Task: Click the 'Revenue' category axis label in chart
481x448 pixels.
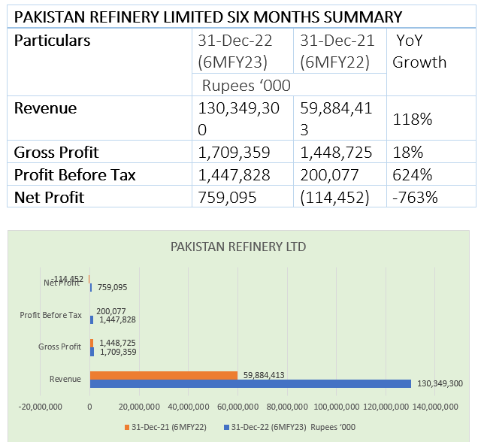Action: (x=65, y=379)
